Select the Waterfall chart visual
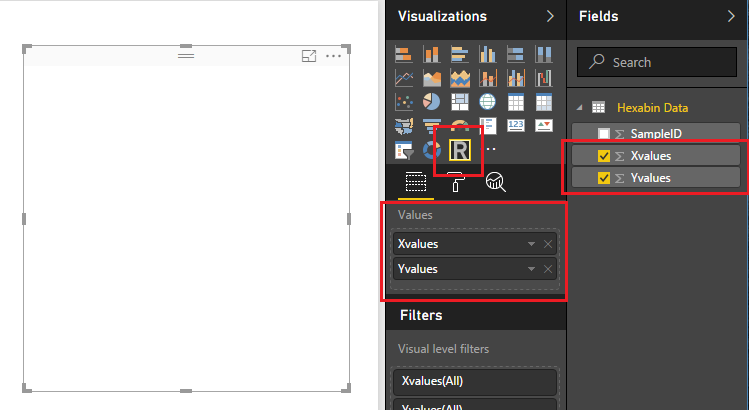The width and height of the screenshot is (749, 410). click(x=544, y=78)
